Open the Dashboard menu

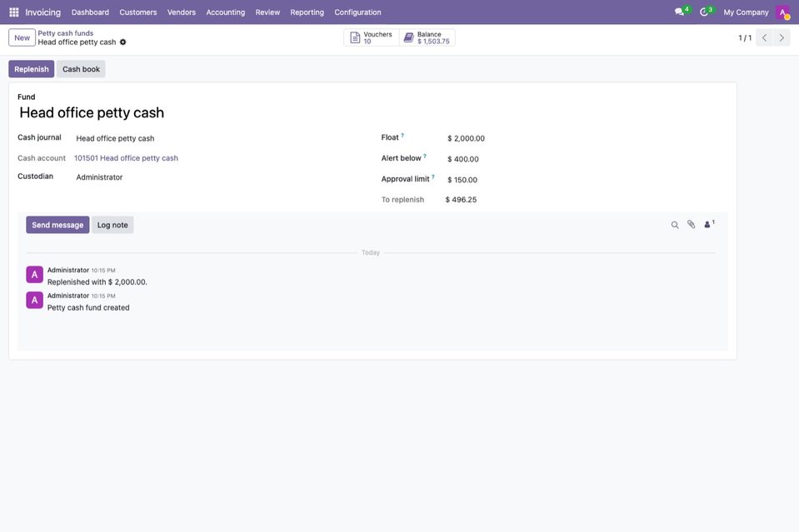pyautogui.click(x=90, y=12)
